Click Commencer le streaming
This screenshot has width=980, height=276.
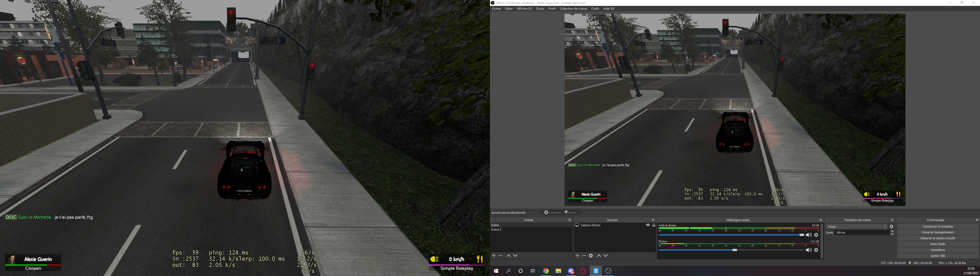[938, 226]
